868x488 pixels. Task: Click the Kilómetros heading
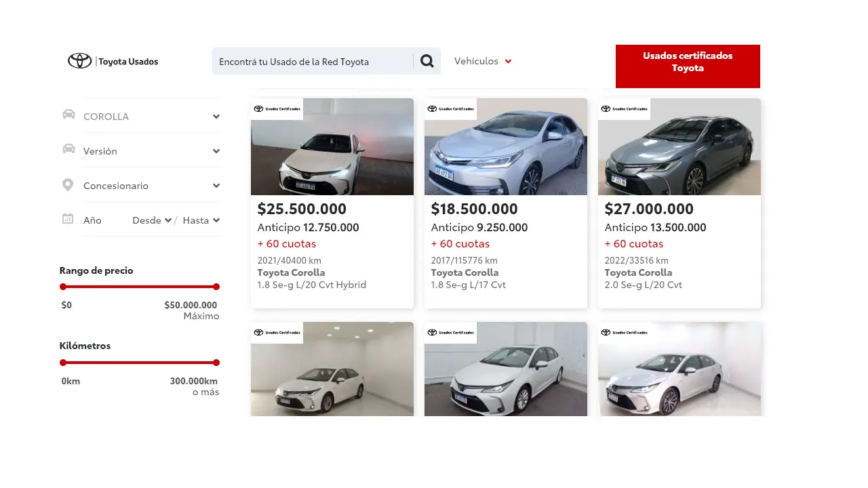pos(85,346)
